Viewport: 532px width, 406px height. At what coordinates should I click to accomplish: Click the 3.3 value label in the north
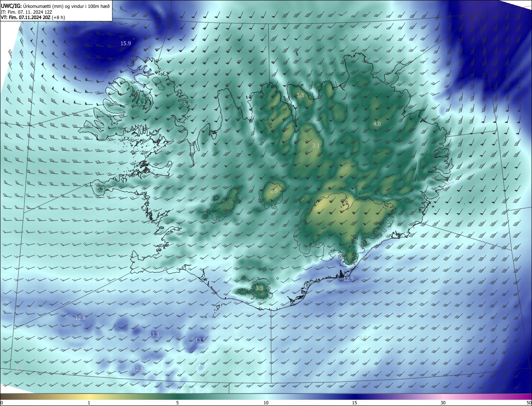click(300, 95)
